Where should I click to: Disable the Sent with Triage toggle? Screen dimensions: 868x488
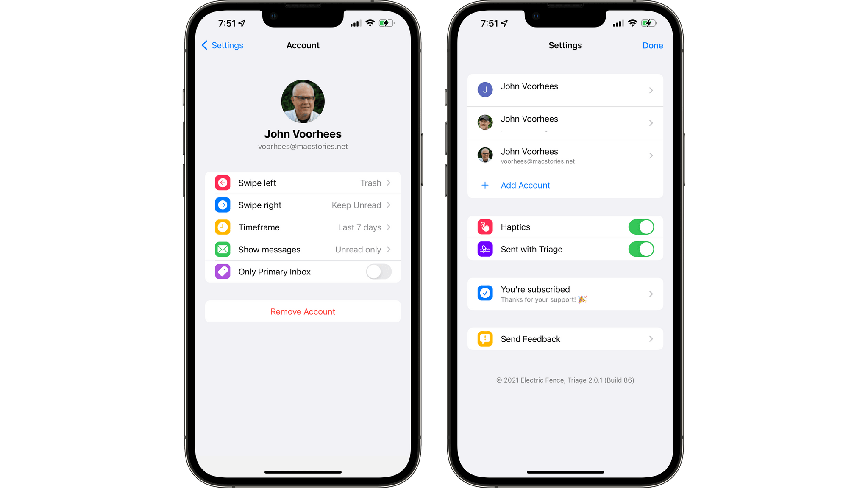(x=641, y=249)
